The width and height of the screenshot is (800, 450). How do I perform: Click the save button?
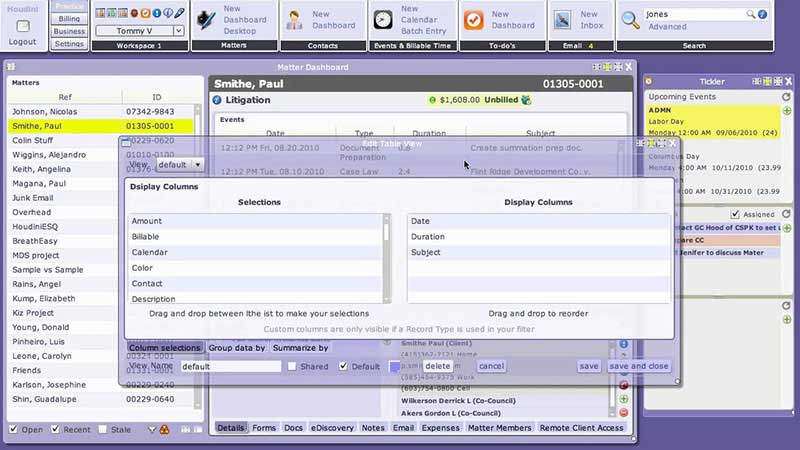589,366
